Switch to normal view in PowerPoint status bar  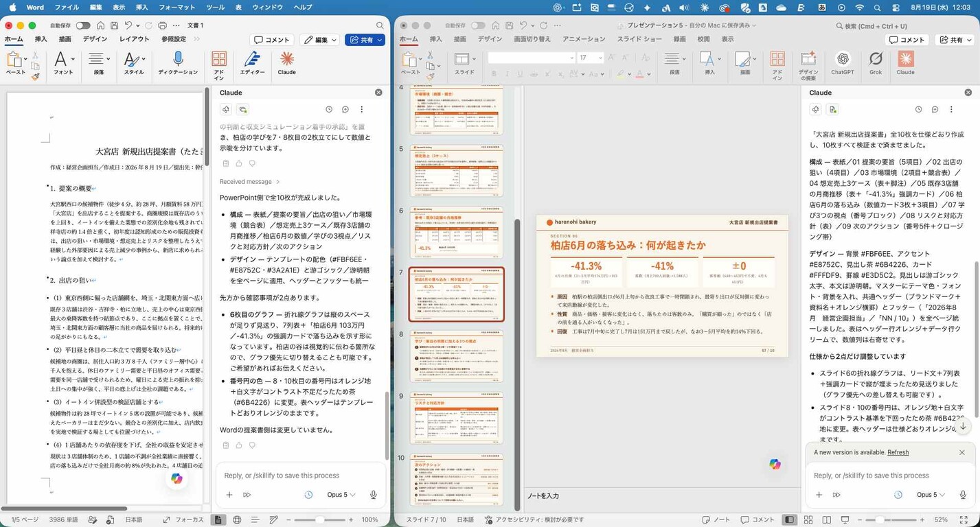point(790,520)
